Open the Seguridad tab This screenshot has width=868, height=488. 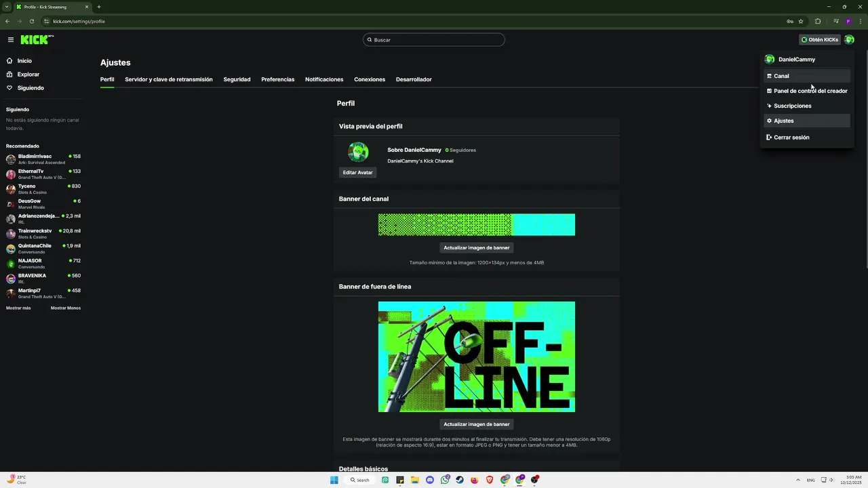[x=237, y=79]
